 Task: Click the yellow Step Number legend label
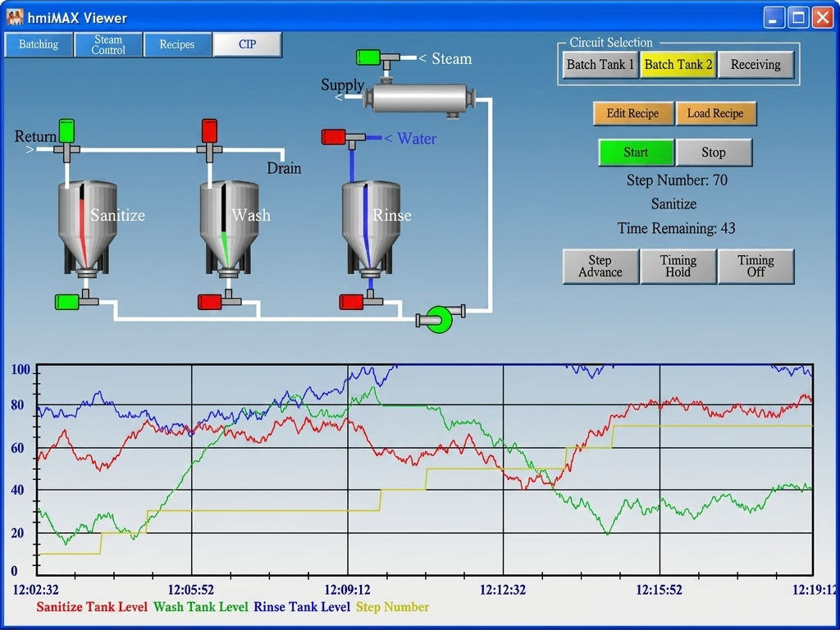pyautogui.click(x=393, y=607)
